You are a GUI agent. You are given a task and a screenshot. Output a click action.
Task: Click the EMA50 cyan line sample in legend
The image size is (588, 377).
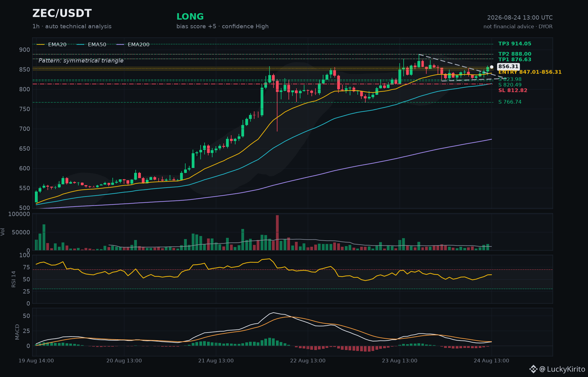pyautogui.click(x=81, y=44)
